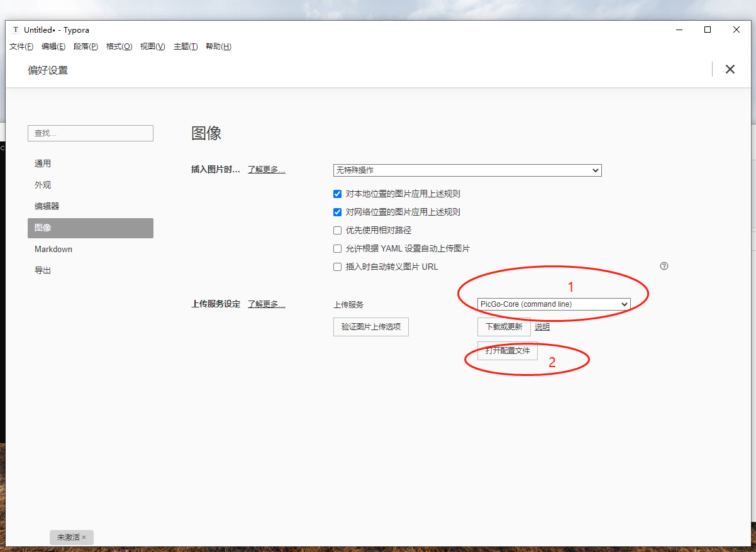Select 图像 in the preferences sidebar
The image size is (756, 552).
(91, 228)
